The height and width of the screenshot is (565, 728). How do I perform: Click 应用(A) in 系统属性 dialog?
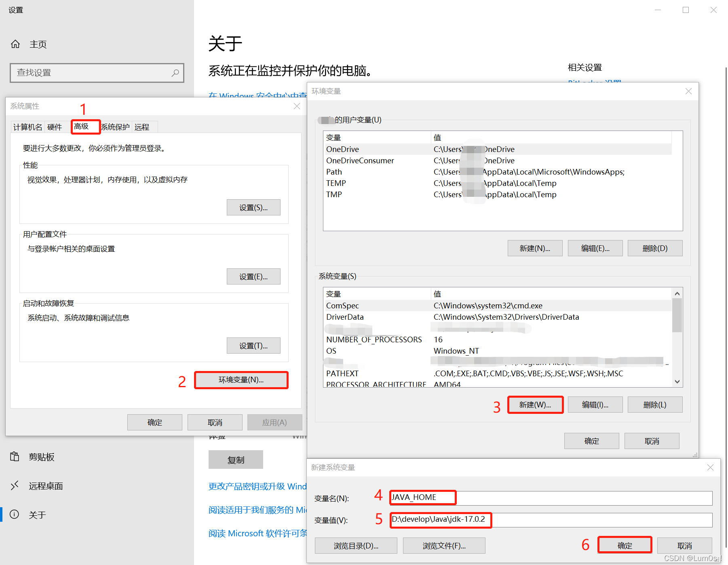coord(275,422)
